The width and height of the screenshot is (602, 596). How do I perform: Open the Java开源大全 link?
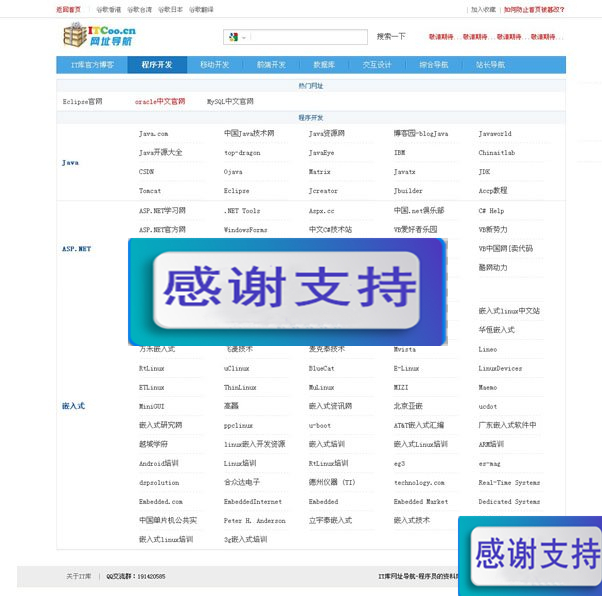(160, 152)
